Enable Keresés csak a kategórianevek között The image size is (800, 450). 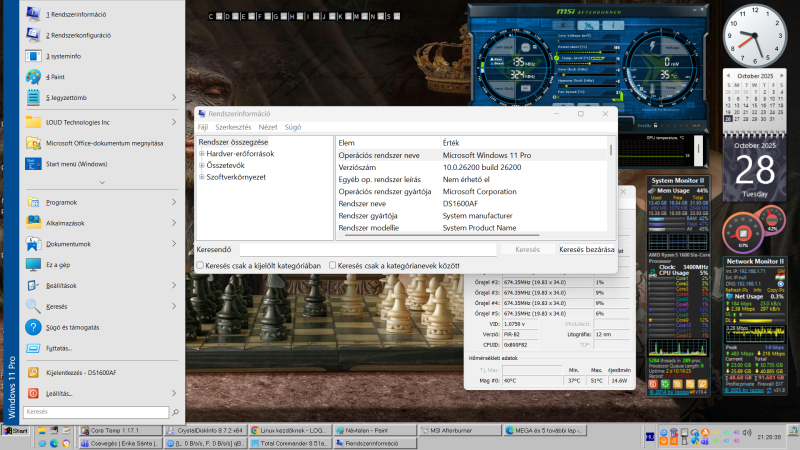pos(333,265)
